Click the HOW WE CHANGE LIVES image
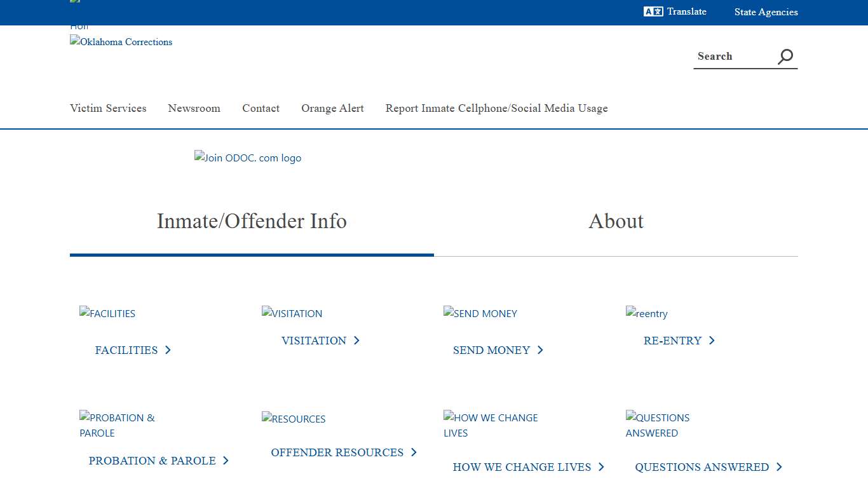 490,425
